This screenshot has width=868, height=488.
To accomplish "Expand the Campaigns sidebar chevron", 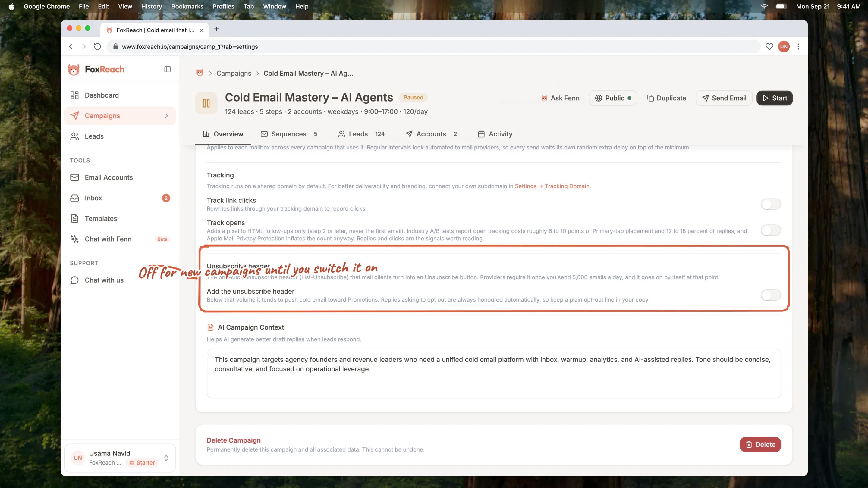I will 166,116.
